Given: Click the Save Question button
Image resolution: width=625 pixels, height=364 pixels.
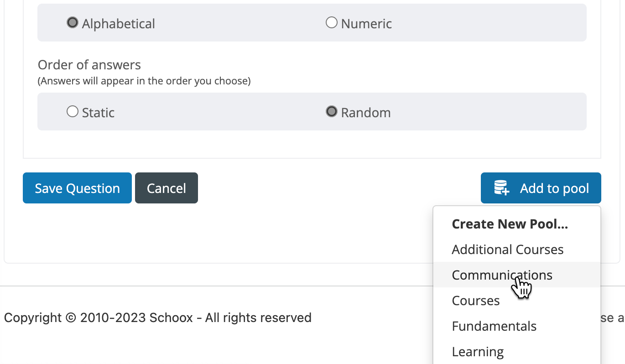Looking at the screenshot, I should 77,187.
